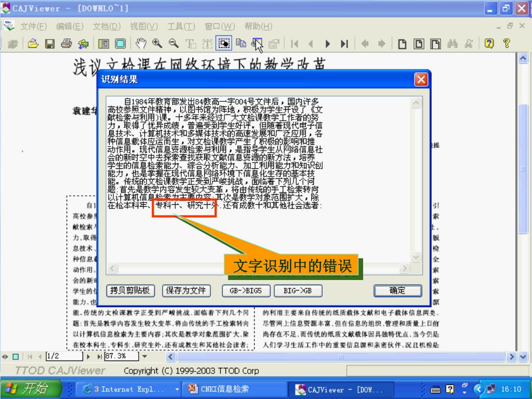Click next page arrow in bottom bar
Viewport: 532px width, 399px height.
tap(89, 356)
